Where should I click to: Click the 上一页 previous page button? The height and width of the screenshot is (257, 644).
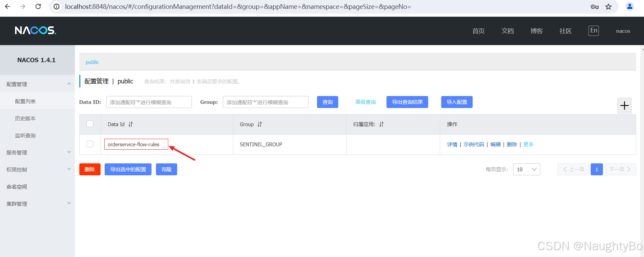(573, 169)
